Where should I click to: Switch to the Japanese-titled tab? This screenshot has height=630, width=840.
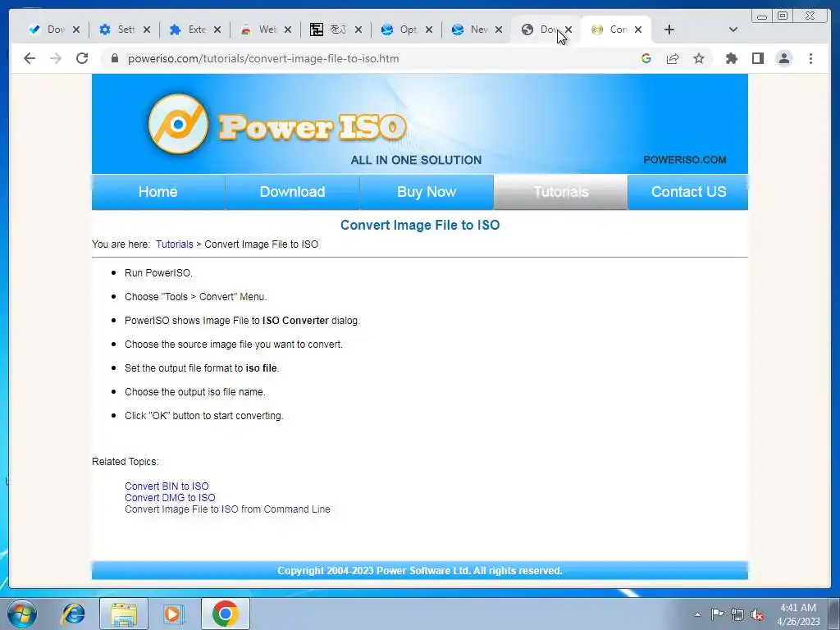pos(330,30)
